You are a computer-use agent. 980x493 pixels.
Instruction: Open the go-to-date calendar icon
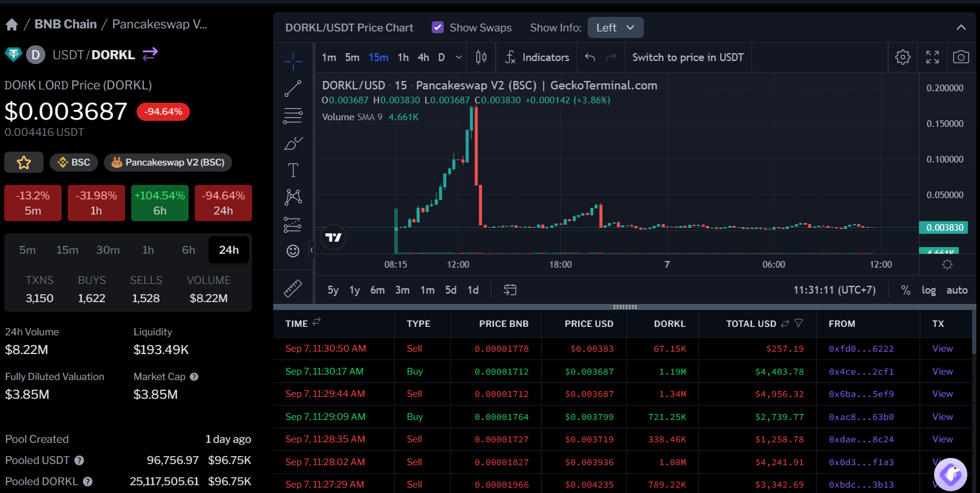(x=510, y=290)
